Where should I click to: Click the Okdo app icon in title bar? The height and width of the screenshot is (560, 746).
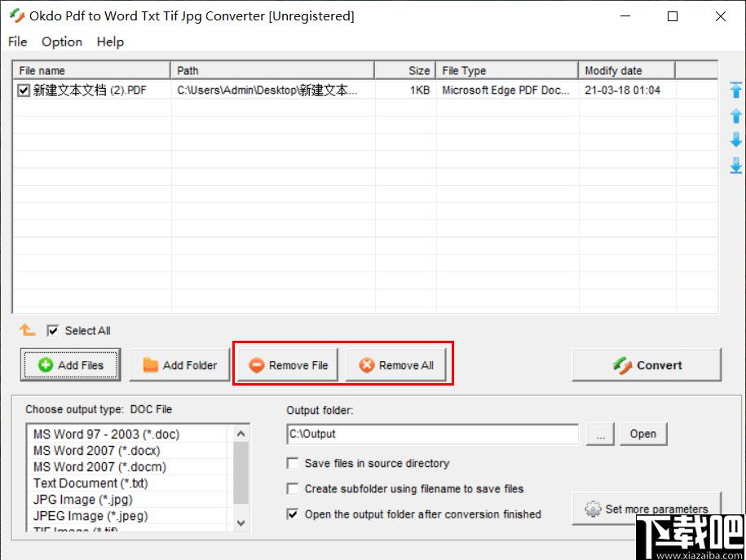coord(17,15)
